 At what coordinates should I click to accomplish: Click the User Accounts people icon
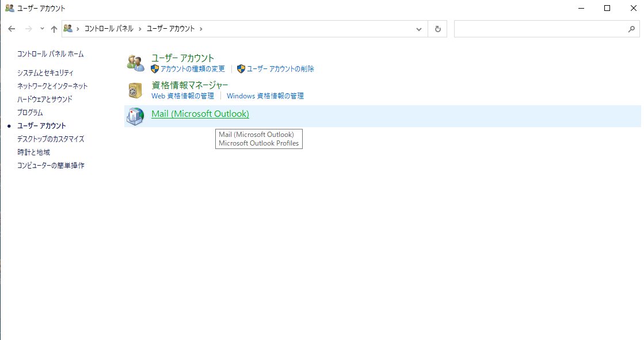click(136, 63)
